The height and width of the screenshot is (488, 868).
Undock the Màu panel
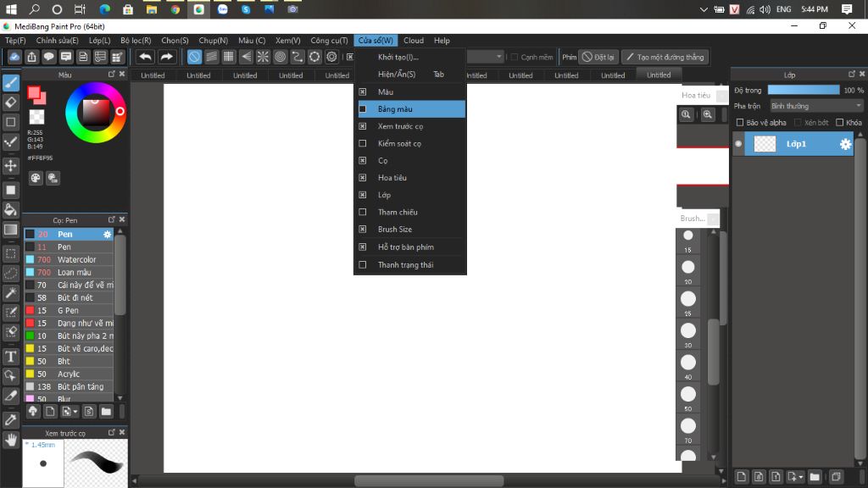pyautogui.click(x=111, y=75)
